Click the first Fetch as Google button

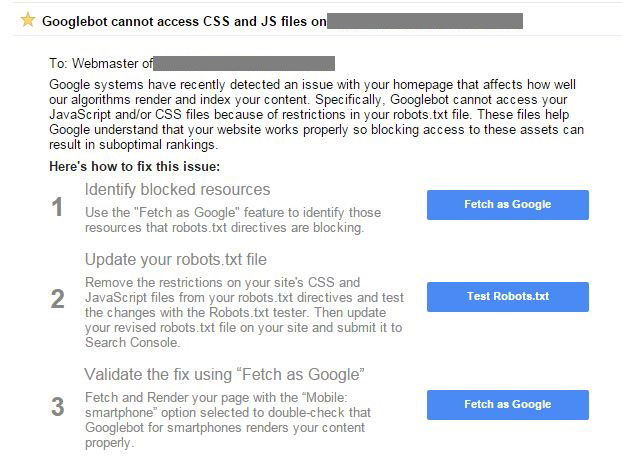508,205
